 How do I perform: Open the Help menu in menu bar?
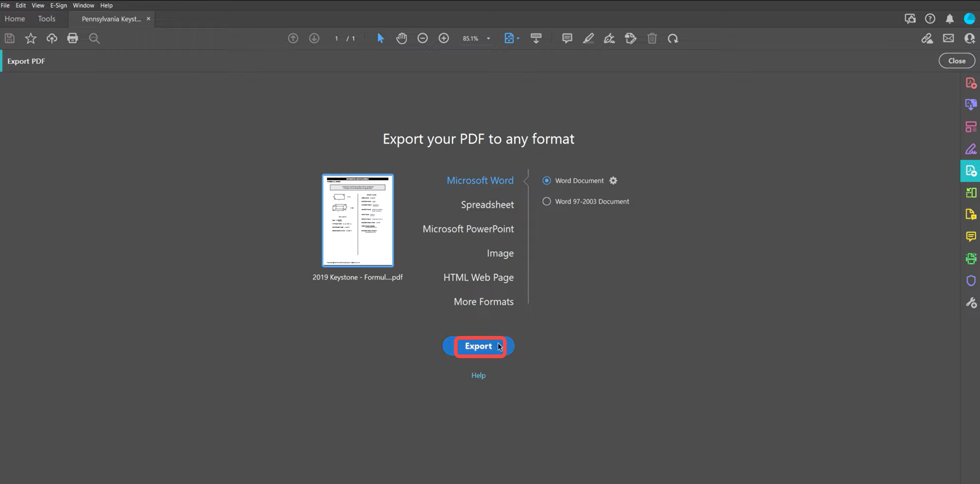[106, 5]
